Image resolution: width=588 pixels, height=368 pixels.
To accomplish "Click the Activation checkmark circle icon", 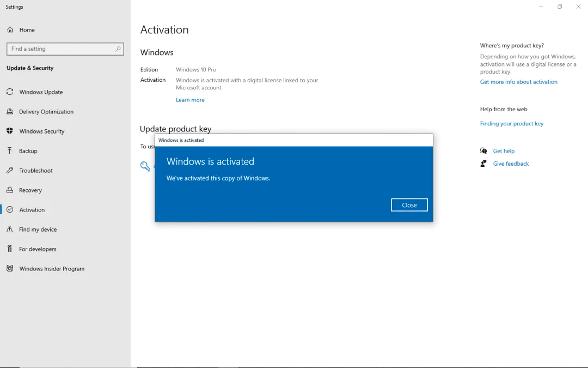I will point(10,209).
